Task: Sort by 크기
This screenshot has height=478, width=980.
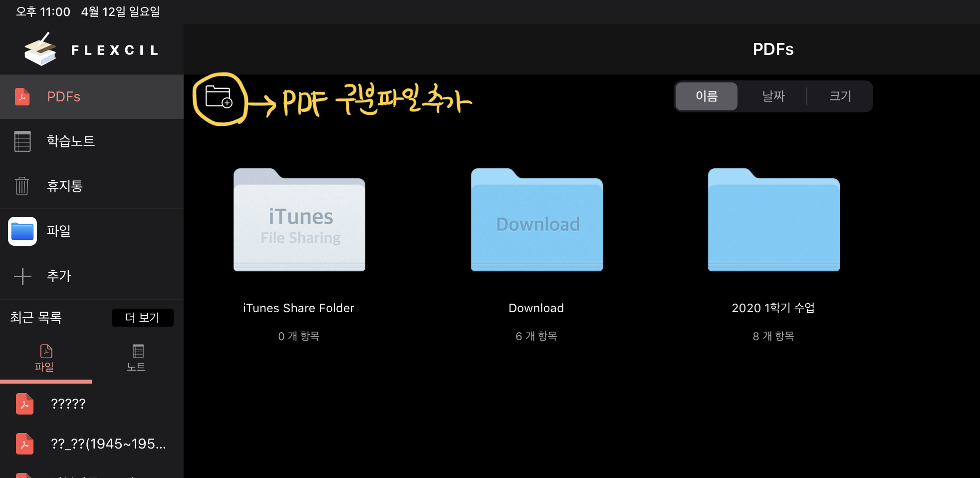Action: [x=840, y=96]
